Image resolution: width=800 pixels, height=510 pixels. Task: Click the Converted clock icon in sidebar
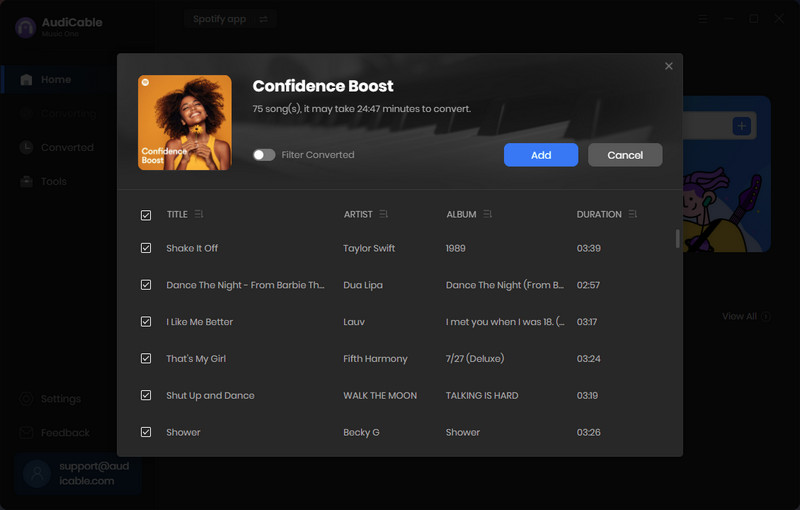tap(26, 147)
